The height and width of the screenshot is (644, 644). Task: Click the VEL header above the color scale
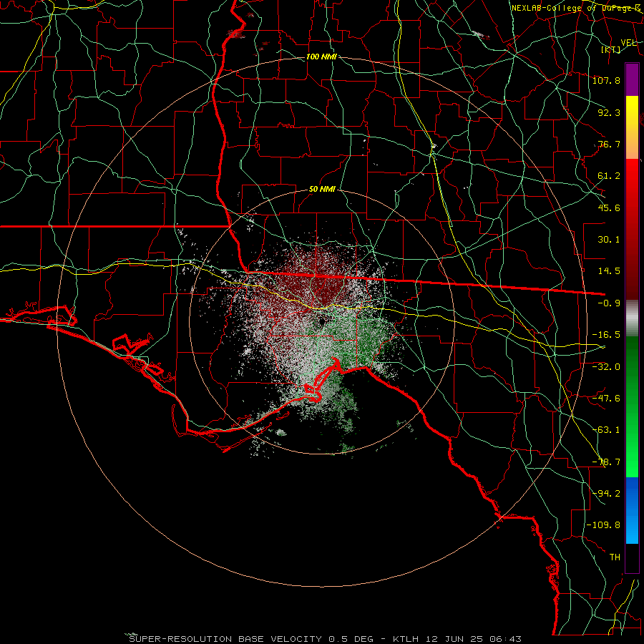click(x=628, y=43)
